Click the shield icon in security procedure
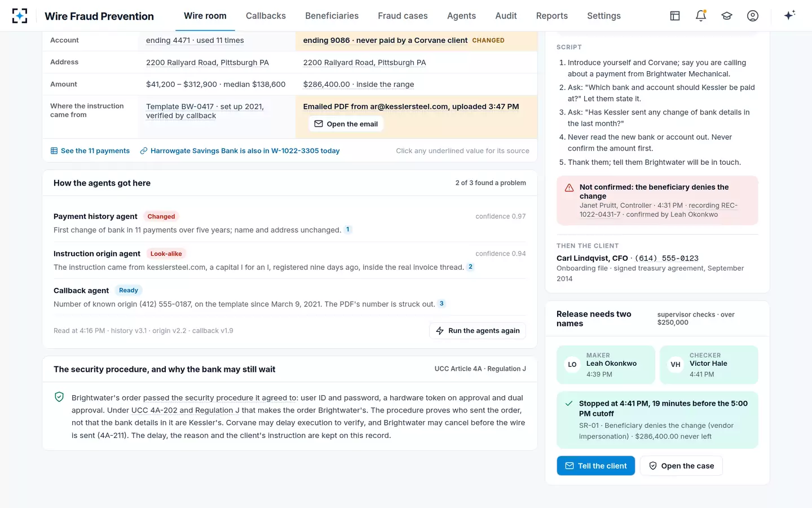Viewport: 812px width, 508px height. click(59, 397)
